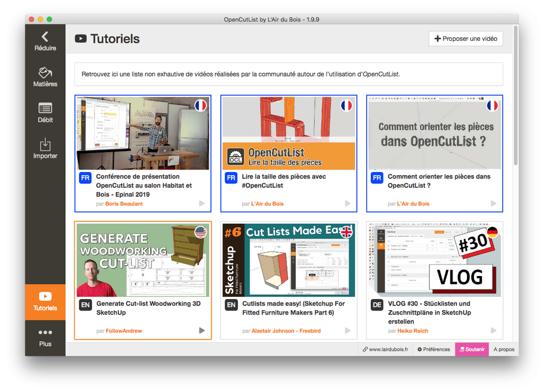Play the Comment orienter les pièces arrow
The image size is (544, 392).
(x=494, y=203)
